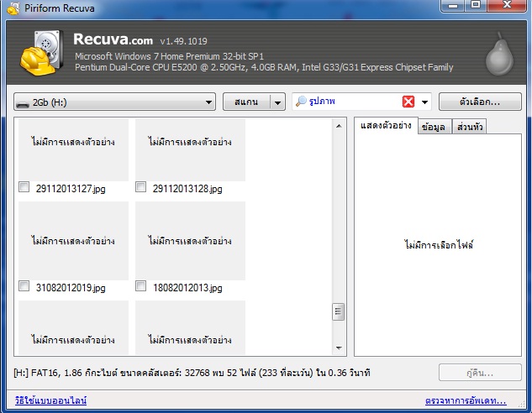Image resolution: width=532 pixels, height=413 pixels.
Task: Tick the checkbox for 31082012019.jpg
Action: 24,286
